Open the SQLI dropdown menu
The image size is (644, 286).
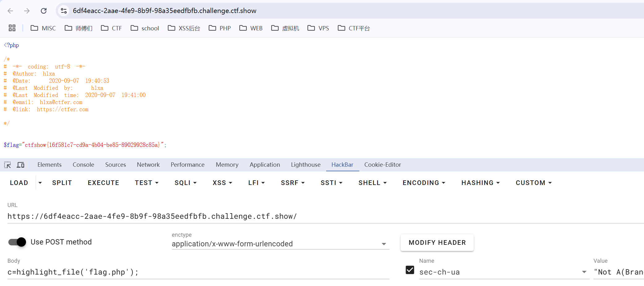tap(185, 183)
